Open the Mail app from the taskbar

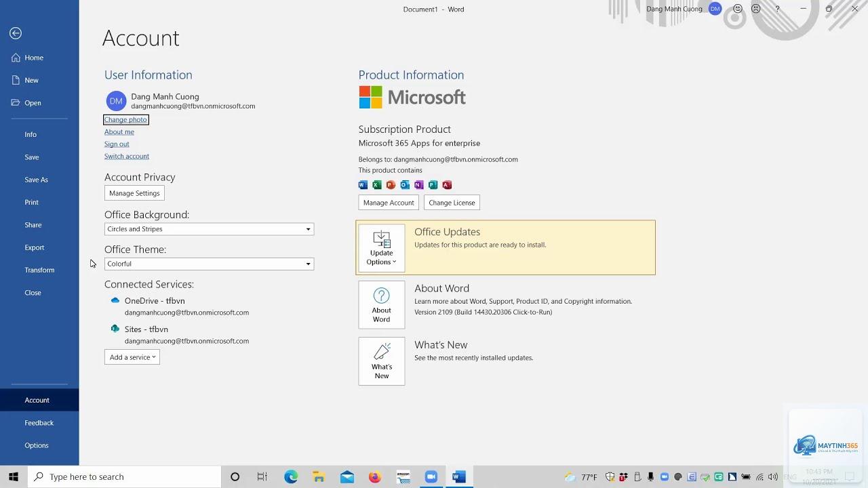coord(347,477)
